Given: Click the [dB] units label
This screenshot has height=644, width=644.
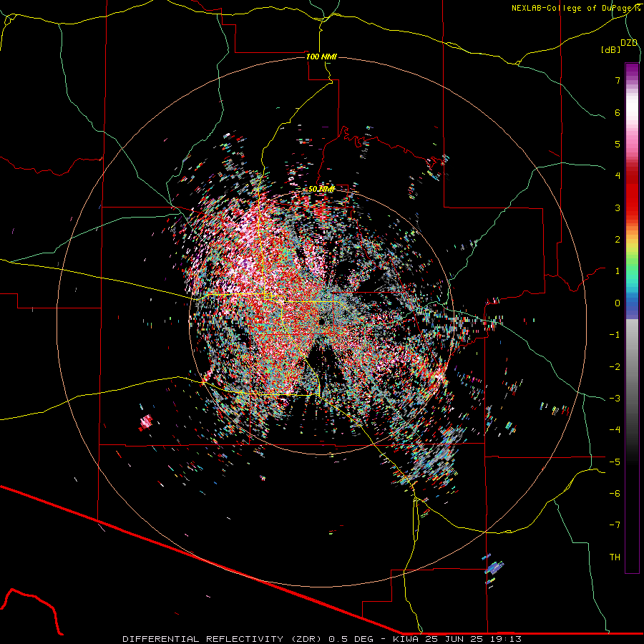Looking at the screenshot, I should [611, 49].
